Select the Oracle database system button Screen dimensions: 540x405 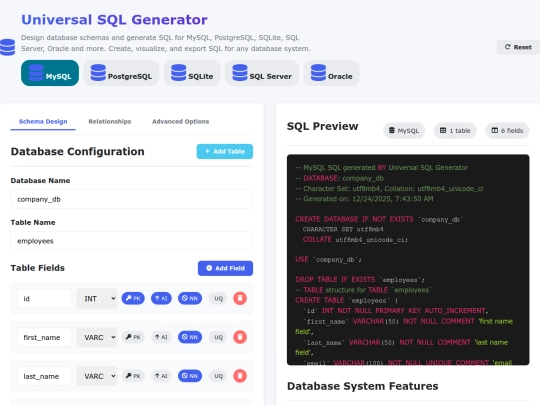click(x=332, y=73)
